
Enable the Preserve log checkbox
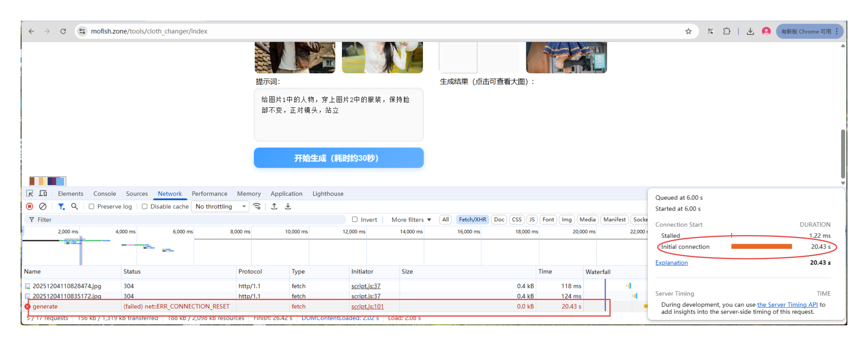[x=92, y=207]
